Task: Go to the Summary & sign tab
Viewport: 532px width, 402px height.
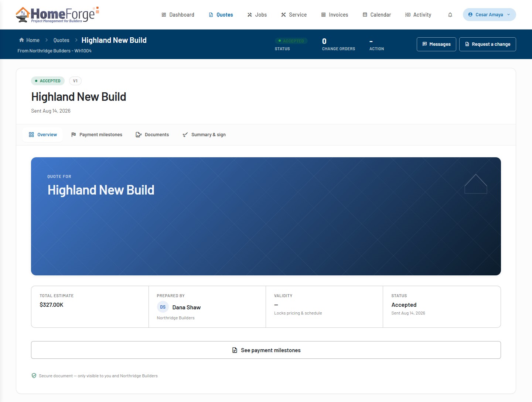Action: (x=204, y=135)
